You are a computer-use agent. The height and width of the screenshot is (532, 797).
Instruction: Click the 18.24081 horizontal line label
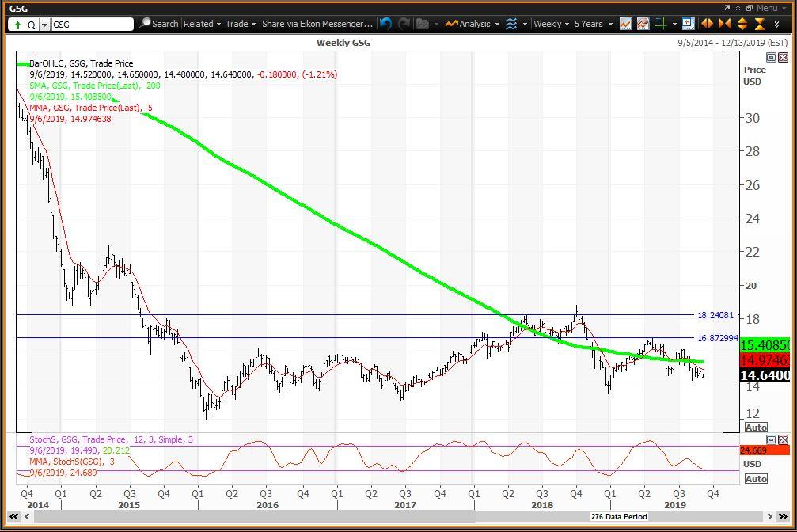pyautogui.click(x=715, y=315)
